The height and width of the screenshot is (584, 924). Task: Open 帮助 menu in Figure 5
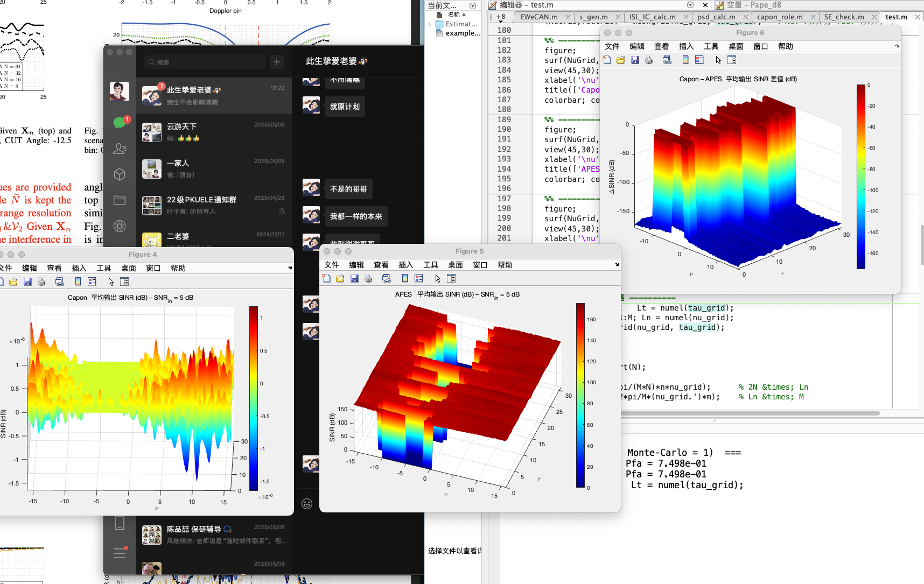pyautogui.click(x=505, y=265)
